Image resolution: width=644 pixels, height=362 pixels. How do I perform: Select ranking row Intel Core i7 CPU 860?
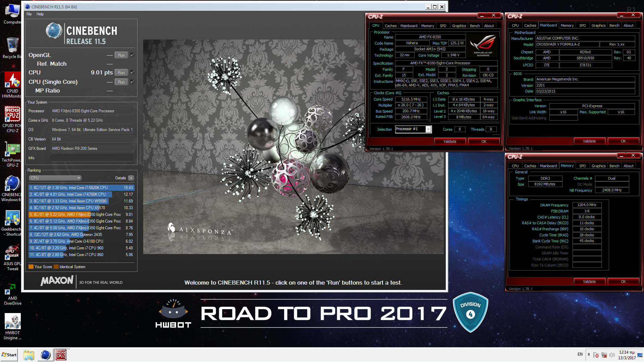[81, 255]
